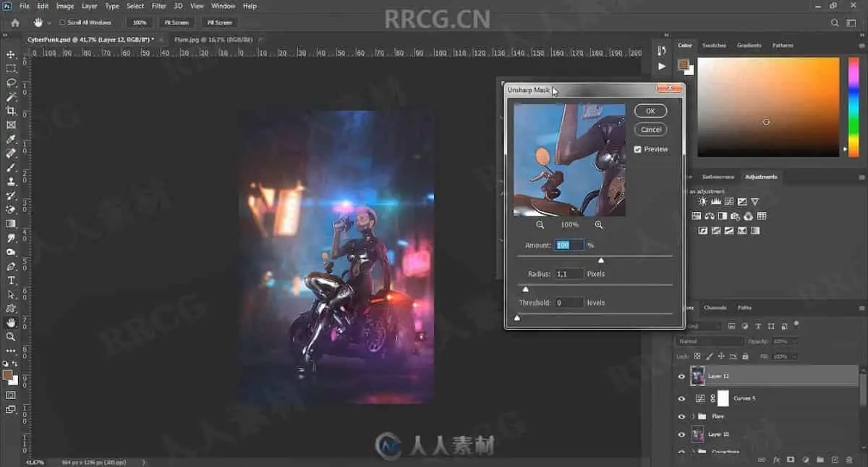Toggle the layer filter switch

point(796,324)
